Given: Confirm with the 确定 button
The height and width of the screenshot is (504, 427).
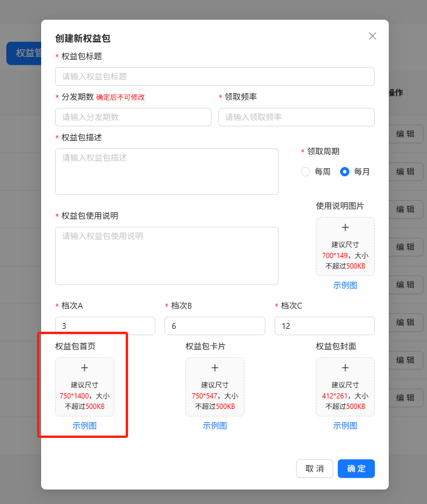Looking at the screenshot, I should [x=356, y=469].
